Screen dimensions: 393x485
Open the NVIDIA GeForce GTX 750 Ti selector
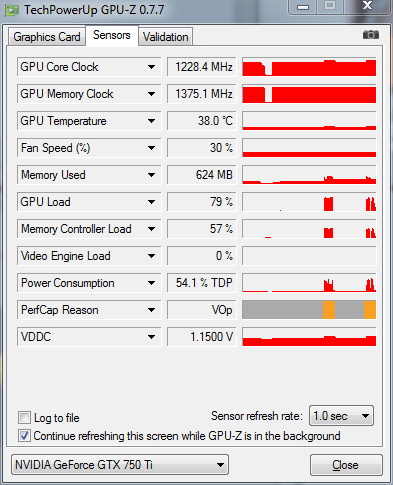click(x=120, y=464)
